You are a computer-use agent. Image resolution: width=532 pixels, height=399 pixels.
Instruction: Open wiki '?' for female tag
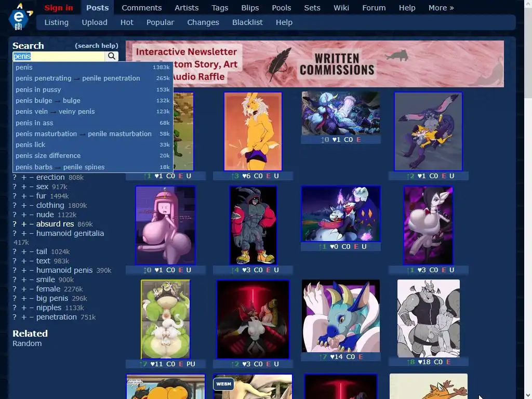[15, 289]
